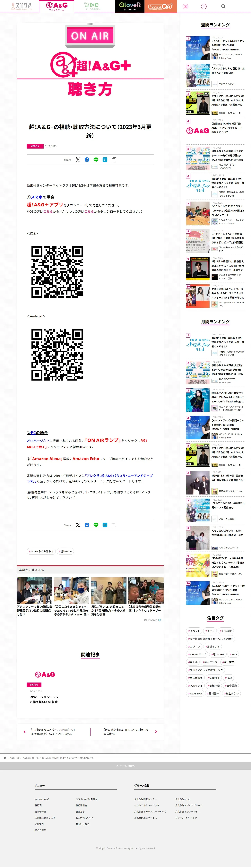Click the #鈴村健一 tag
This screenshot has height=868, width=251.
tap(213, 693)
